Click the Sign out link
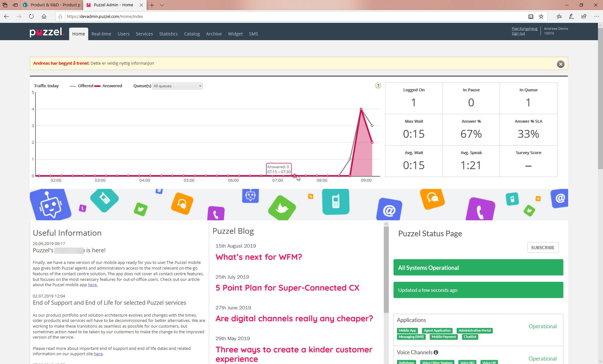603x364 pixels. tap(518, 34)
